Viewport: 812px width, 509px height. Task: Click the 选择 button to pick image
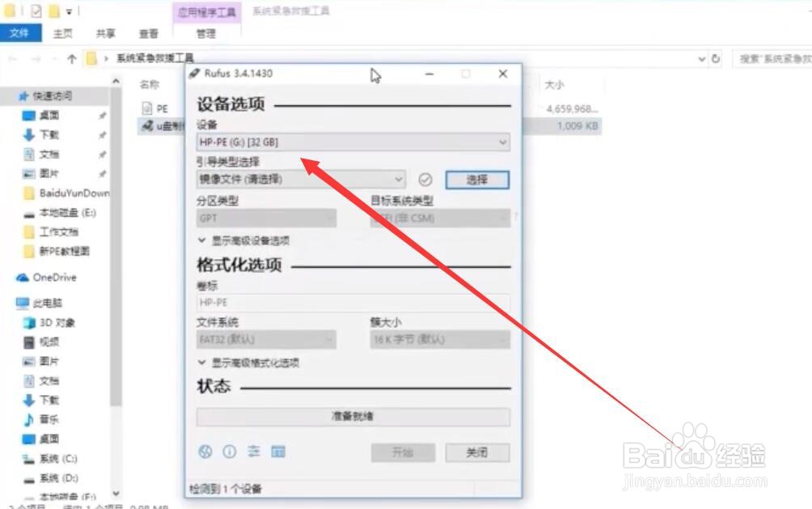(x=477, y=180)
